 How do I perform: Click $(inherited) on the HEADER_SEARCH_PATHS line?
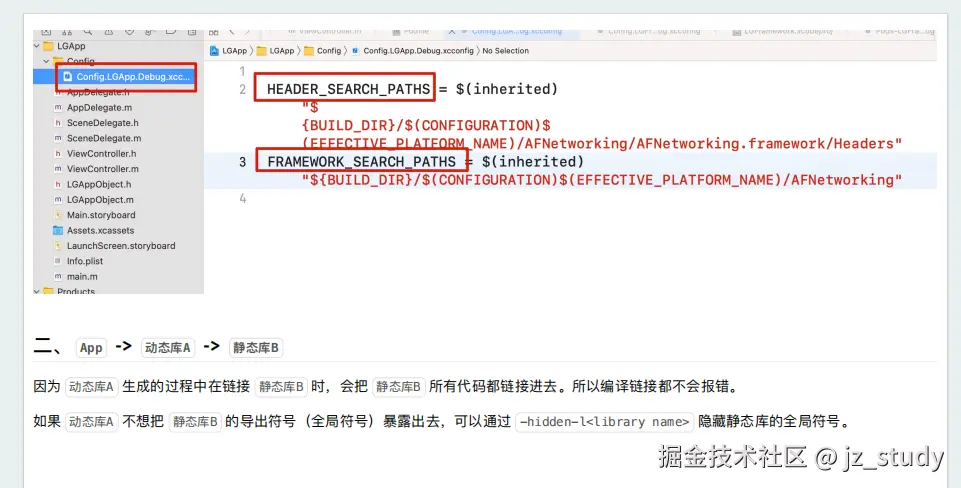[507, 90]
